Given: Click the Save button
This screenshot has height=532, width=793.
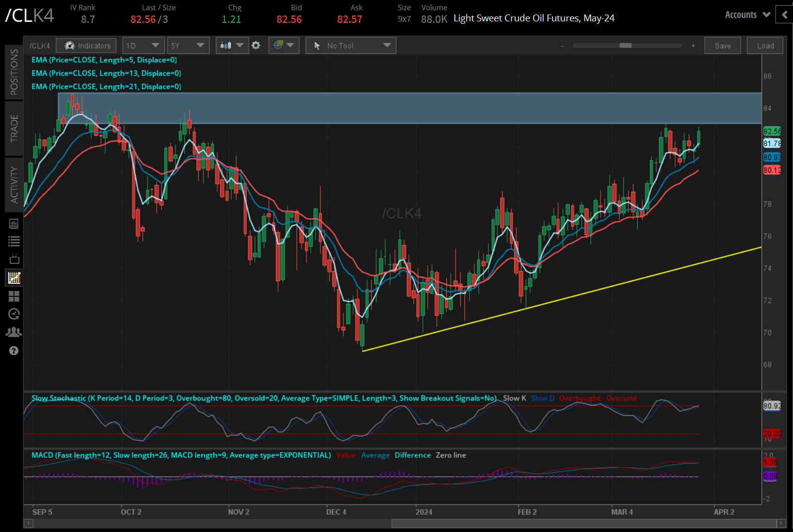Looking at the screenshot, I should click(722, 45).
